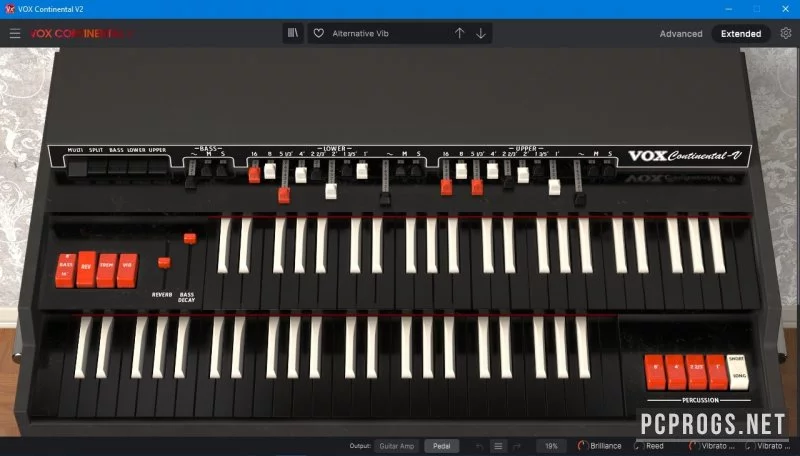
Task: Click the Upper sine (~) drawbar
Action: click(x=580, y=198)
